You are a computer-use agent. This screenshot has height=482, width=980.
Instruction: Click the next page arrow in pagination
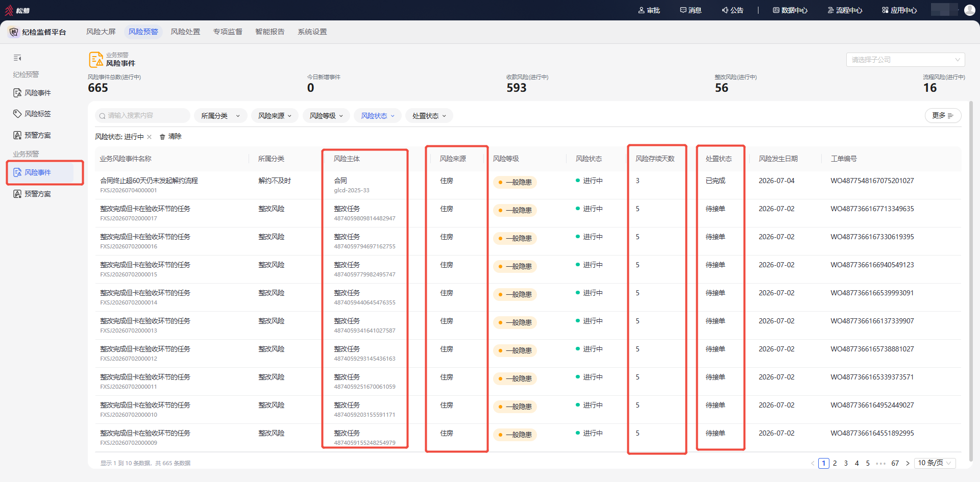[x=908, y=463]
